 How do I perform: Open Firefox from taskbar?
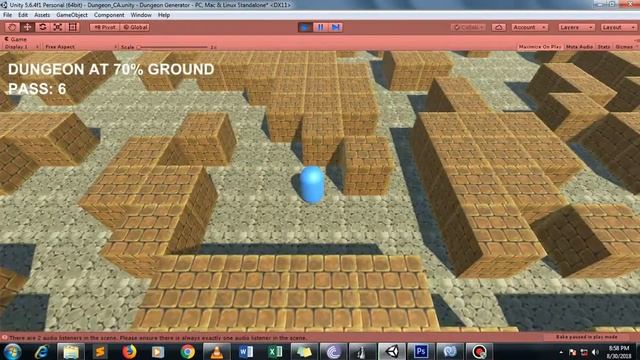pyautogui.click(x=129, y=351)
